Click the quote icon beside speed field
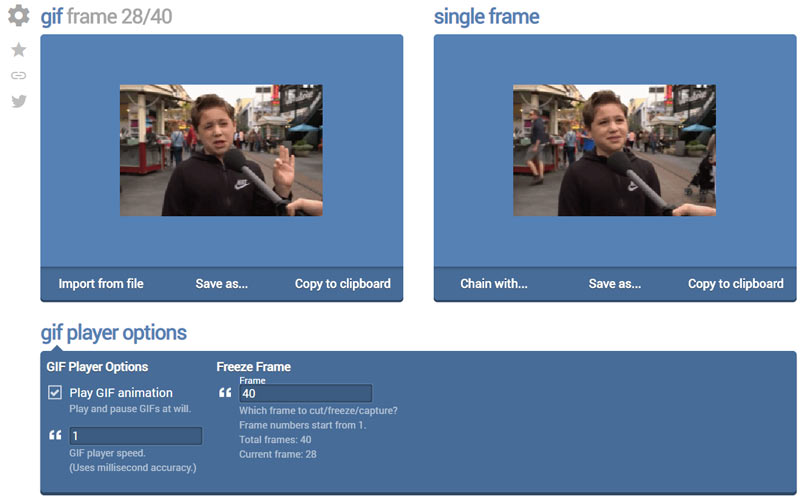The width and height of the screenshot is (800, 498). [55, 436]
